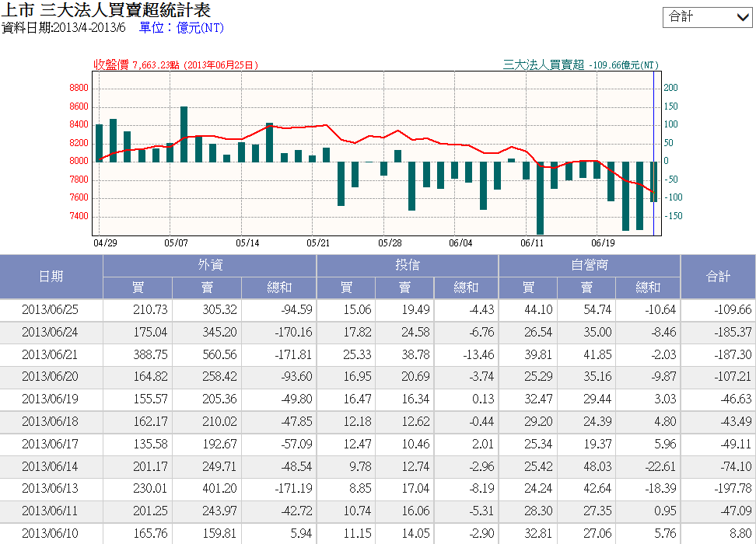Select the date 2013/06/14 row

tap(378, 466)
